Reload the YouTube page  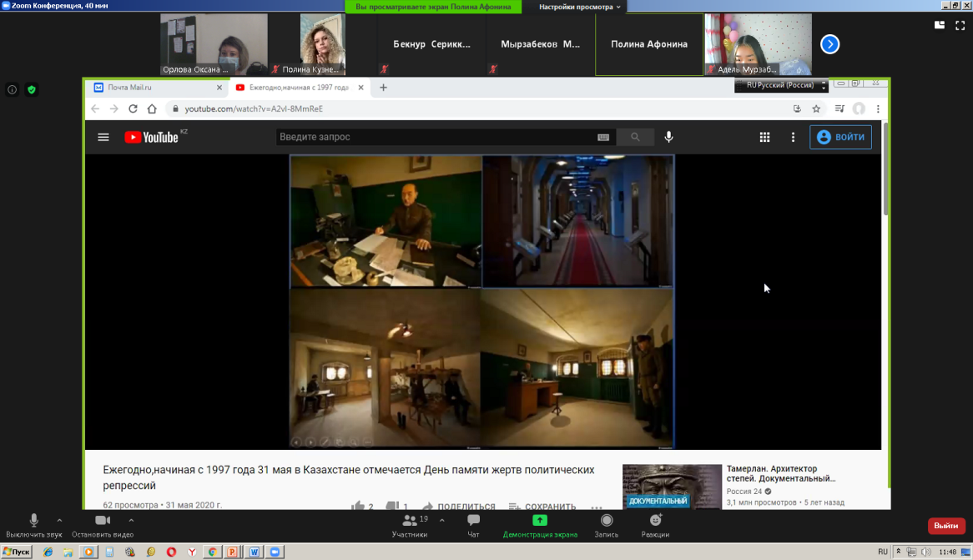pos(133,108)
